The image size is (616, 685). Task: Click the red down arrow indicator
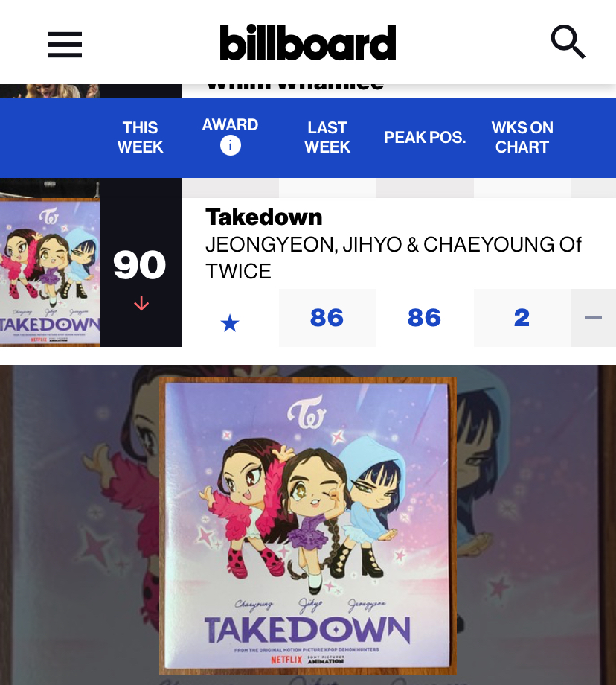[141, 303]
